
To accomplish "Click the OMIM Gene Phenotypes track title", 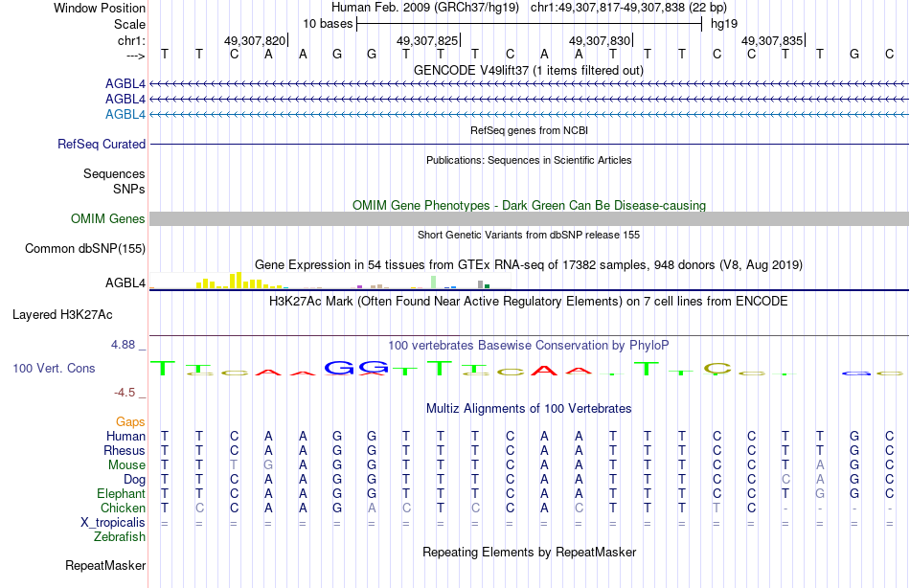I will tap(530, 206).
